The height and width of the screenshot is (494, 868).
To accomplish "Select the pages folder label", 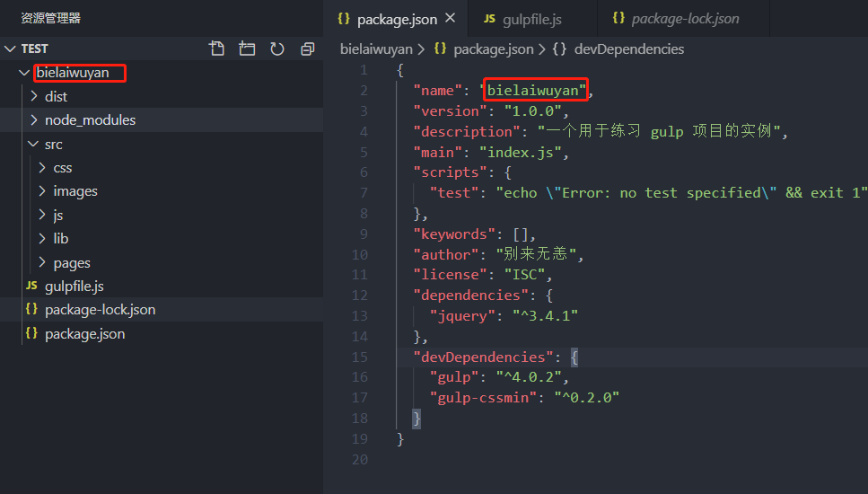I will 72,262.
